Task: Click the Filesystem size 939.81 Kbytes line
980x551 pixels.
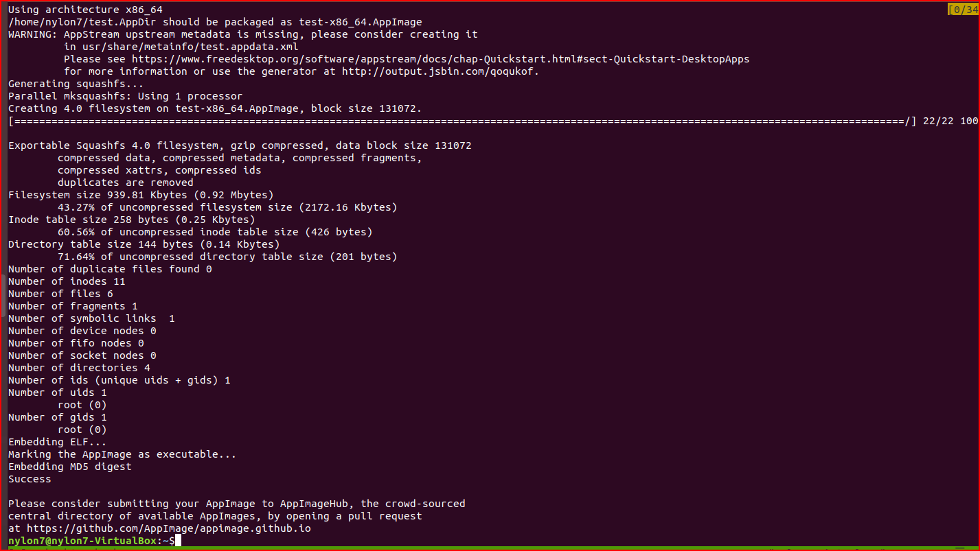Action: tap(141, 195)
